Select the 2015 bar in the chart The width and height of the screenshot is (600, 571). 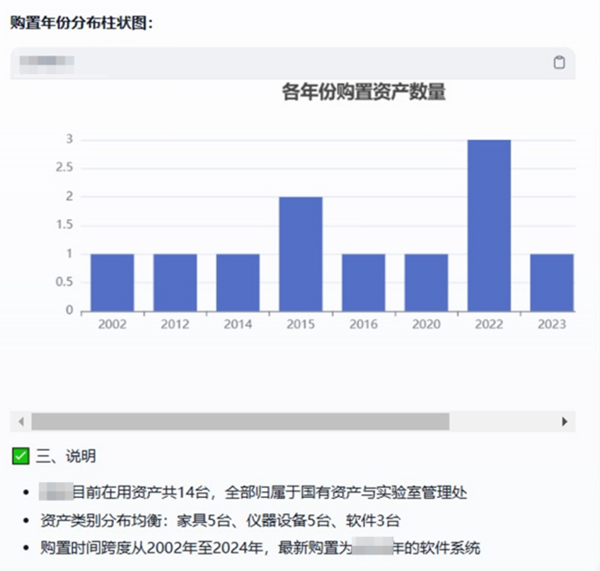point(300,254)
